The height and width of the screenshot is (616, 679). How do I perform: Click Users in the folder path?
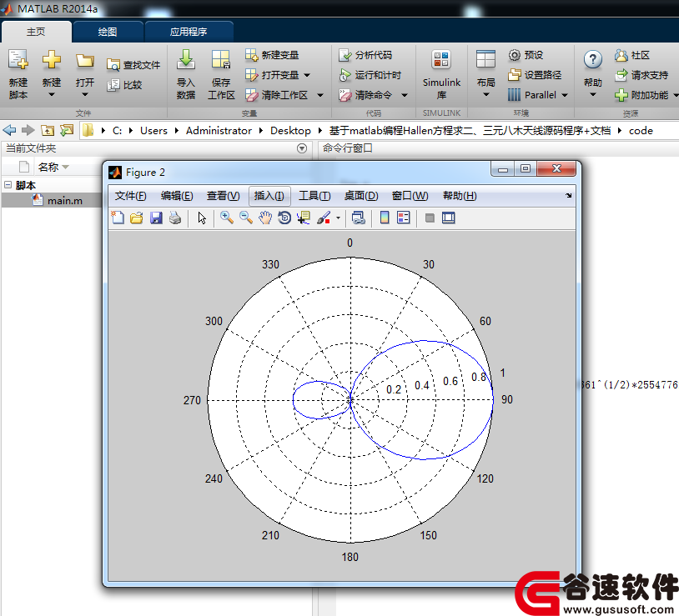click(153, 131)
